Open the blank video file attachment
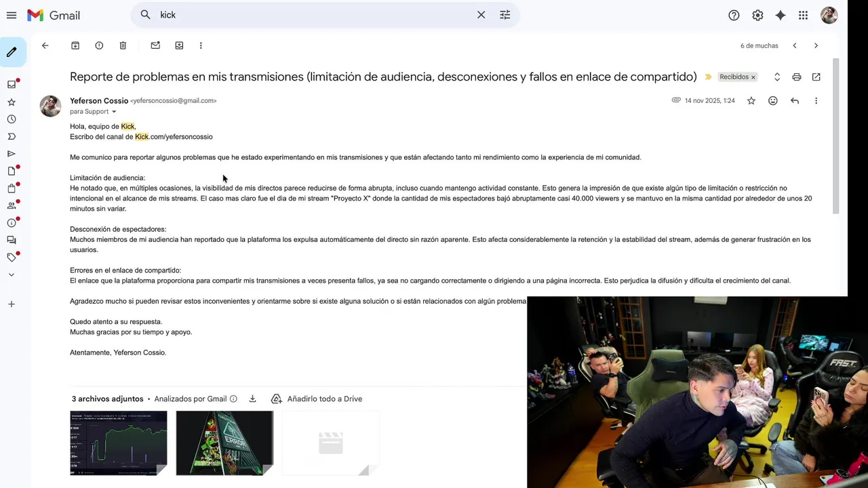Image resolution: width=868 pixels, height=488 pixels. point(331,443)
